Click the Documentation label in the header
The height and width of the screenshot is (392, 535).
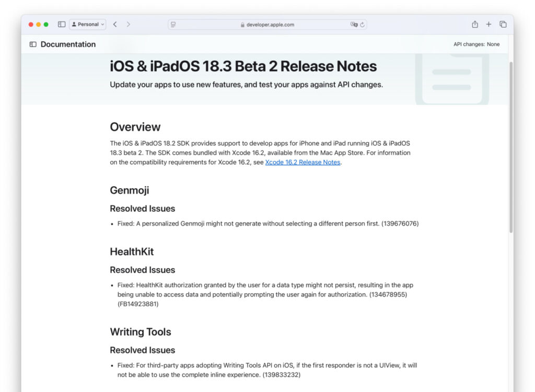point(67,44)
